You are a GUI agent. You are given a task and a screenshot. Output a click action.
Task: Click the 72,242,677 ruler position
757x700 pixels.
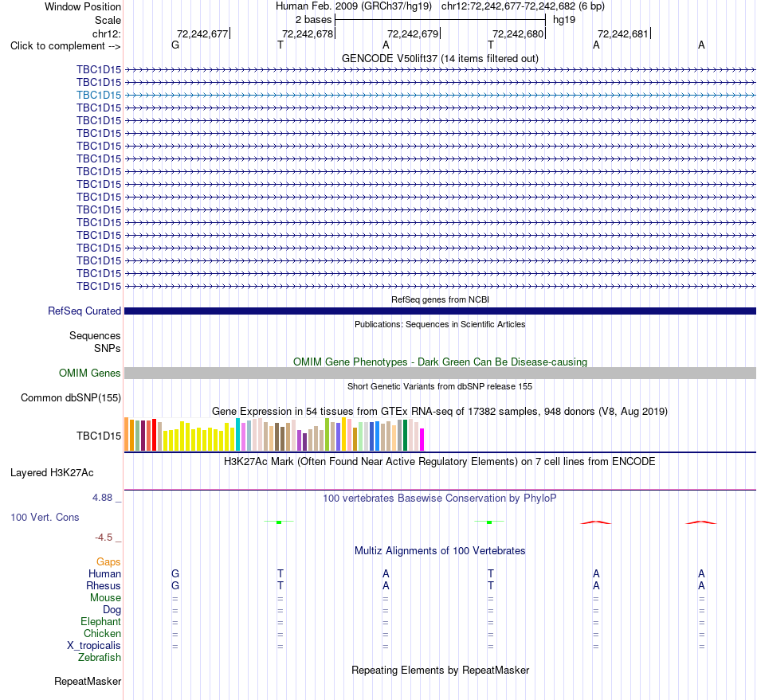point(202,33)
